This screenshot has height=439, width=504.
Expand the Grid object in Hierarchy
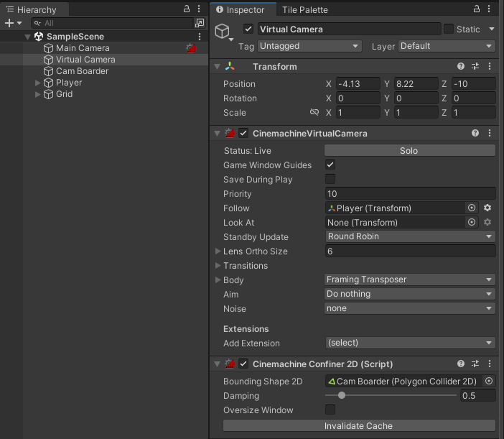(x=37, y=94)
